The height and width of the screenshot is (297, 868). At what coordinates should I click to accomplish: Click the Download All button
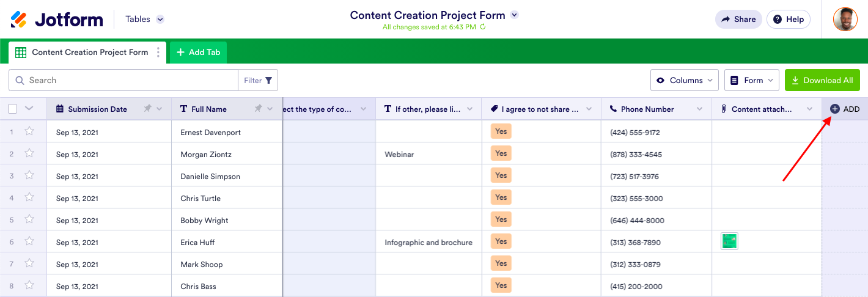(x=822, y=80)
